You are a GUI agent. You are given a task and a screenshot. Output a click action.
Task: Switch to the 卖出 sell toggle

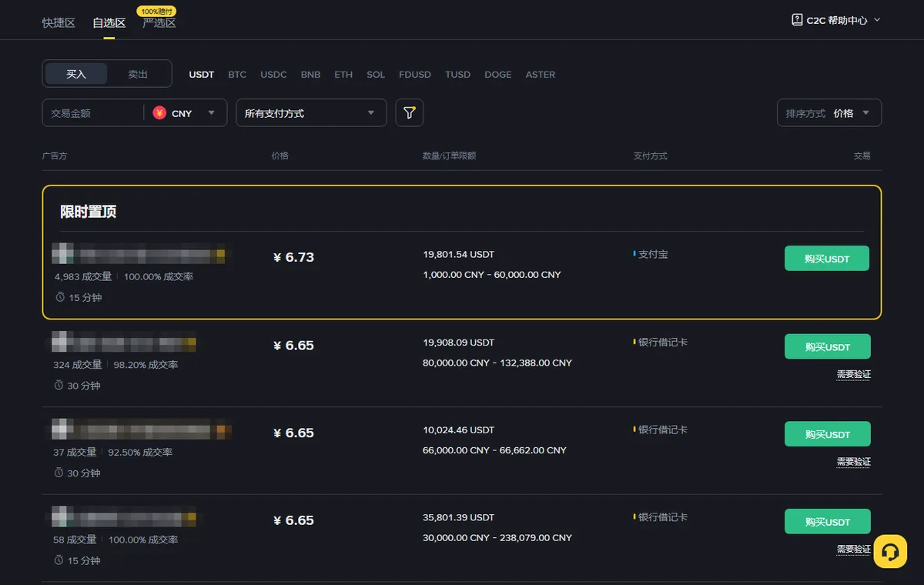(138, 74)
